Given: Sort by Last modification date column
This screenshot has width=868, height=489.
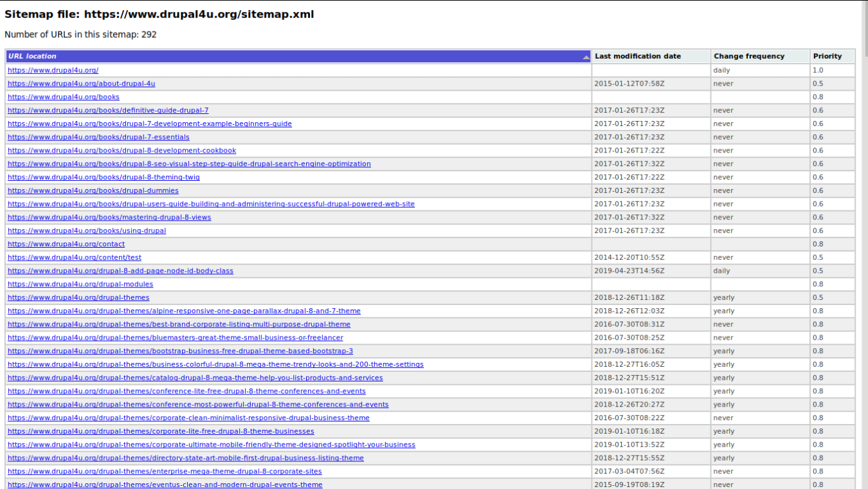Looking at the screenshot, I should click(x=636, y=56).
